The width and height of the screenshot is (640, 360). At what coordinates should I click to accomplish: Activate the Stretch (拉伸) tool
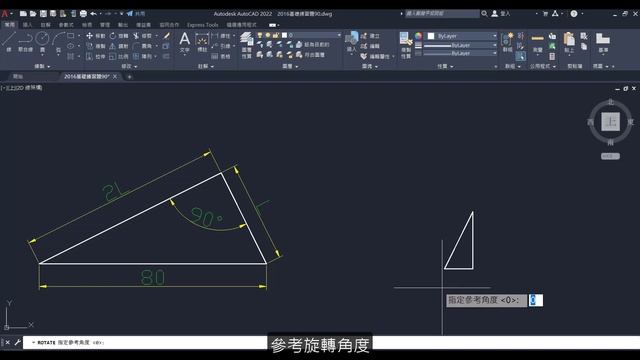pyautogui.click(x=96, y=56)
